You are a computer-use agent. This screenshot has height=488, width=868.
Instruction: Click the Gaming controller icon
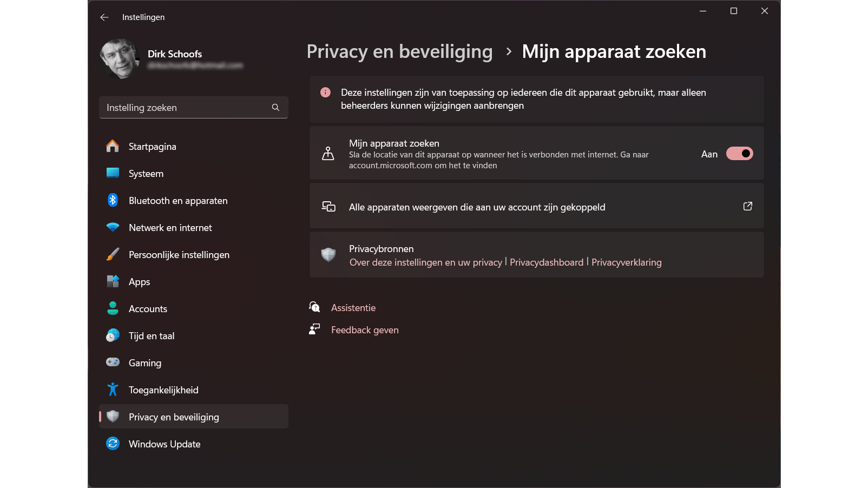(x=113, y=362)
